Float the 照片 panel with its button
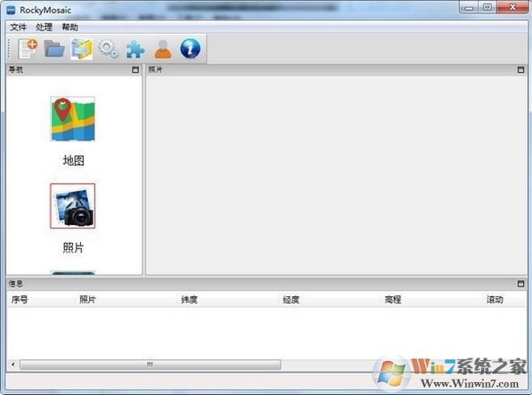 (521, 70)
